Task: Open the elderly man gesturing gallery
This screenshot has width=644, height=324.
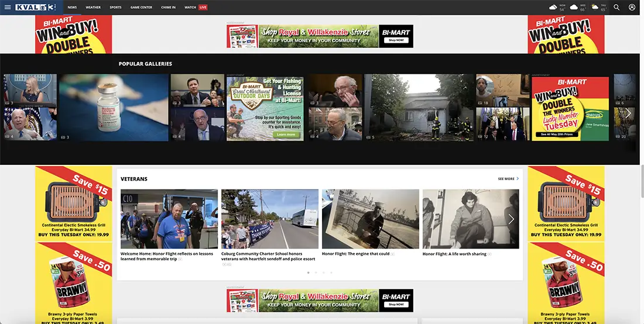Action: (335, 90)
